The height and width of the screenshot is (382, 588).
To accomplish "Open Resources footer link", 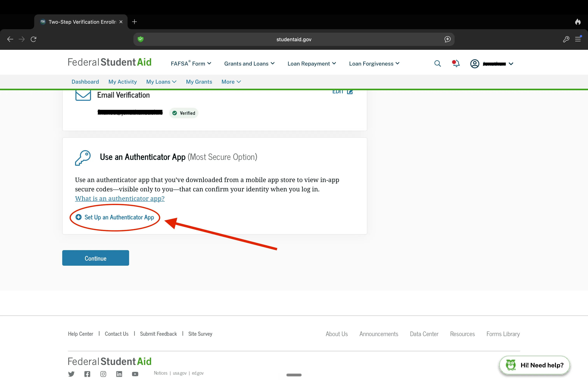I will (462, 334).
